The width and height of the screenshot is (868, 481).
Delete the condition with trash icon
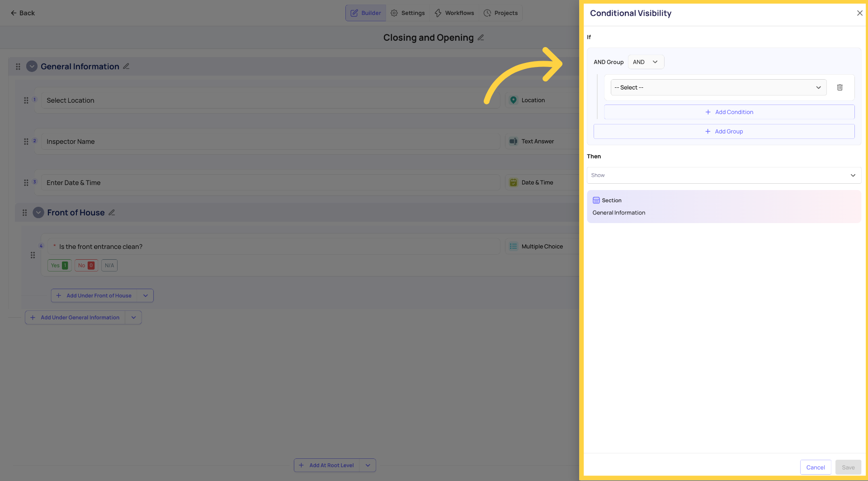840,87
